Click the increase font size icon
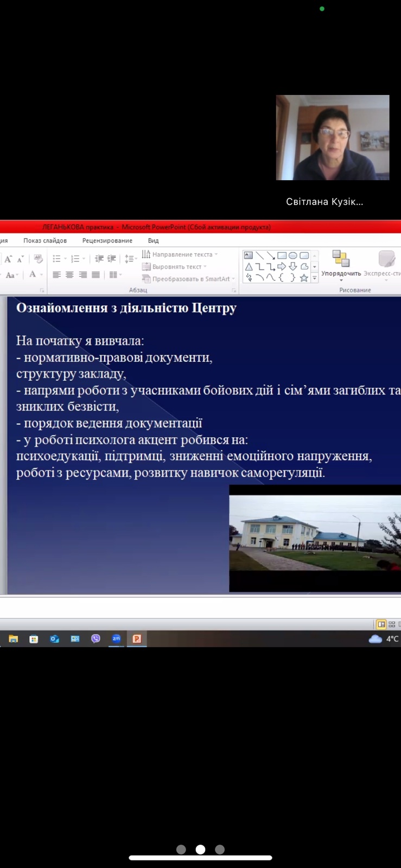The height and width of the screenshot is (868, 401). tap(8, 259)
